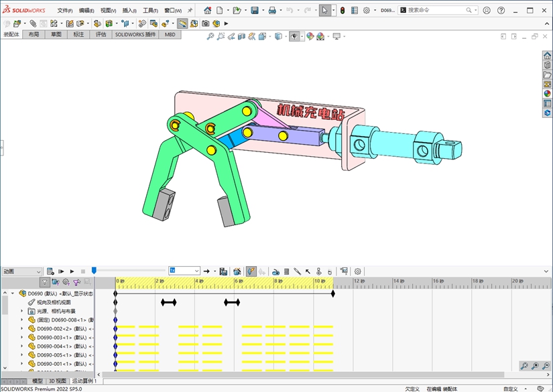Screen dimensions: 553x392
Task: Open the Options gear in title bar
Action: click(367, 10)
